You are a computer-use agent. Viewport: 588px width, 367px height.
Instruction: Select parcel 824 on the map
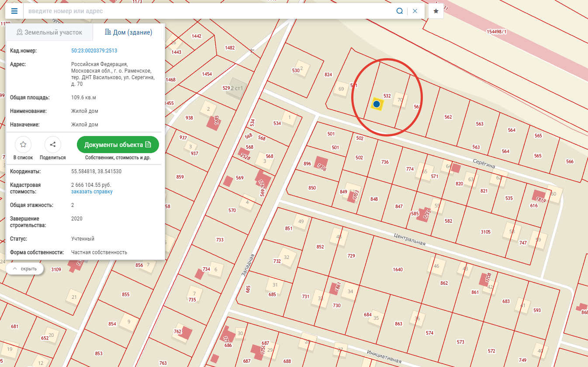tap(329, 74)
